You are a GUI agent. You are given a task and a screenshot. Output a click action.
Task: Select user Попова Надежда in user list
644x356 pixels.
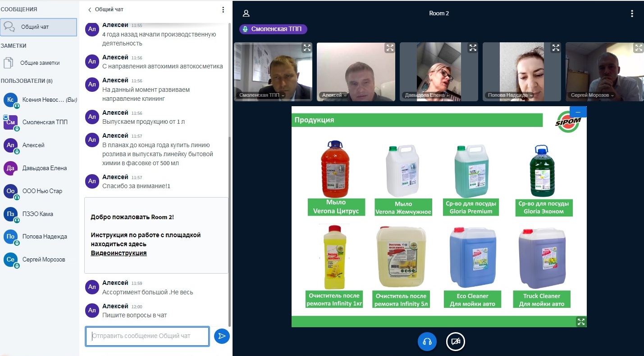click(40, 237)
